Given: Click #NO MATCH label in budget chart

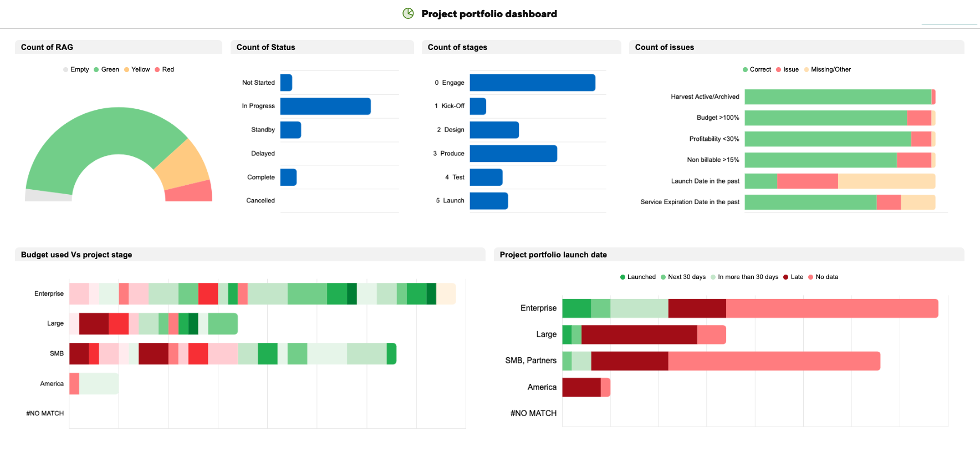Looking at the screenshot, I should (x=45, y=413).
